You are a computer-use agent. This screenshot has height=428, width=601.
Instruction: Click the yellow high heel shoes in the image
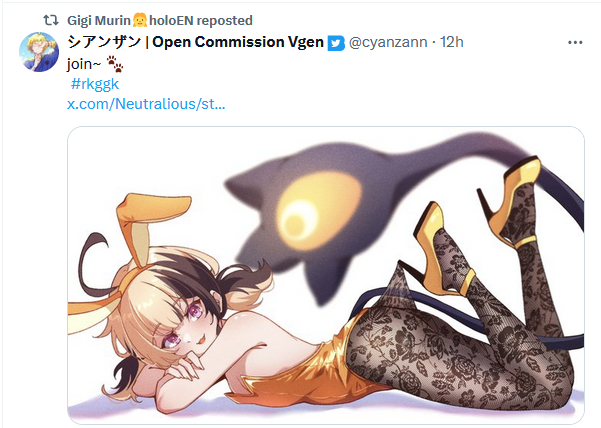479,226
